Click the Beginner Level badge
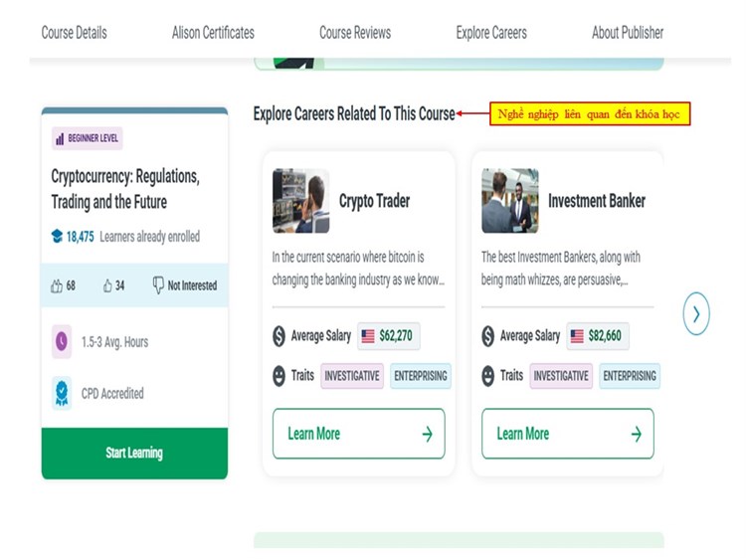746x560 pixels. click(x=88, y=139)
